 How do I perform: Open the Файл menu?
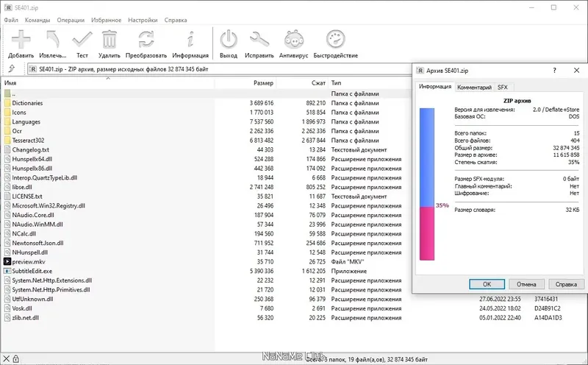point(11,20)
